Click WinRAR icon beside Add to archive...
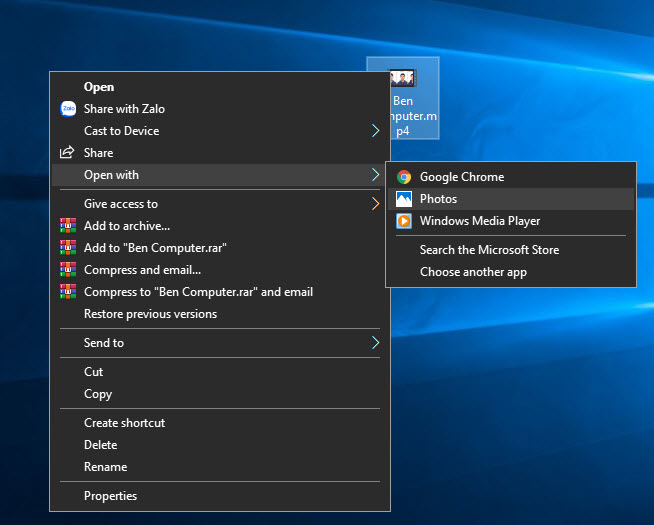This screenshot has width=654, height=525. click(x=68, y=226)
